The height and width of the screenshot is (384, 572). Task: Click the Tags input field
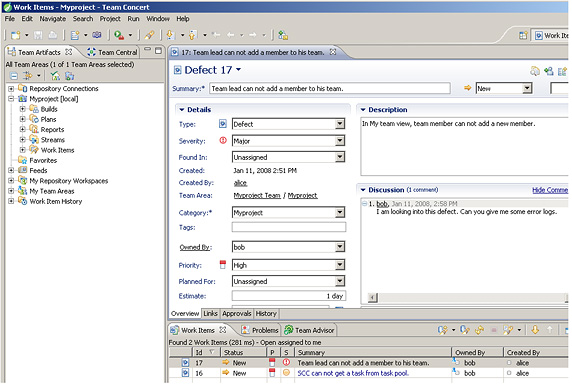(289, 227)
